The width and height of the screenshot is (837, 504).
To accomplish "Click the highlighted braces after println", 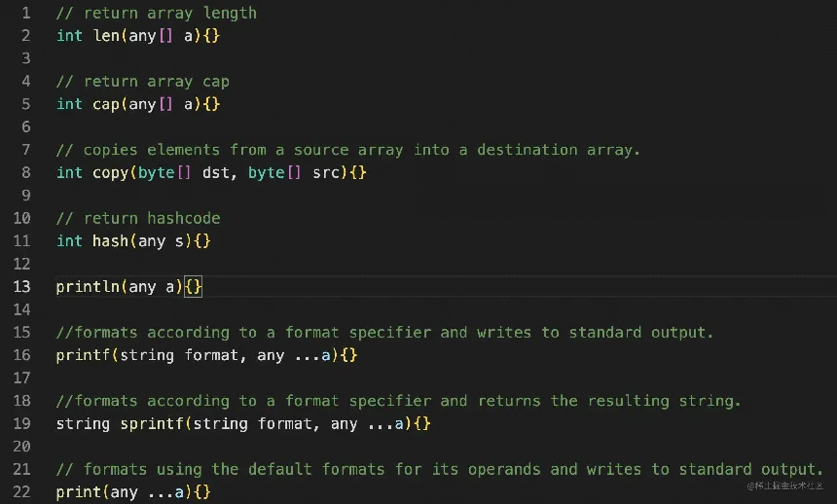I will point(194,287).
